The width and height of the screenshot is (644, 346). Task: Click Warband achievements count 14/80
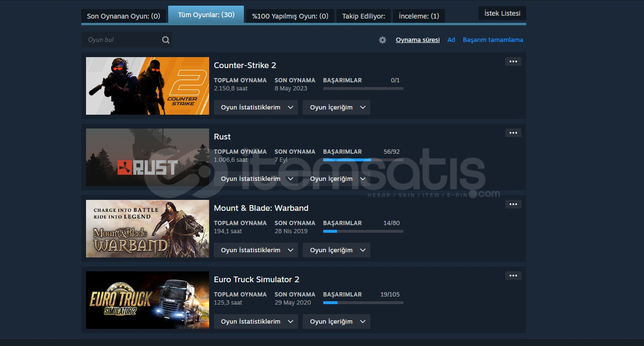pos(392,223)
